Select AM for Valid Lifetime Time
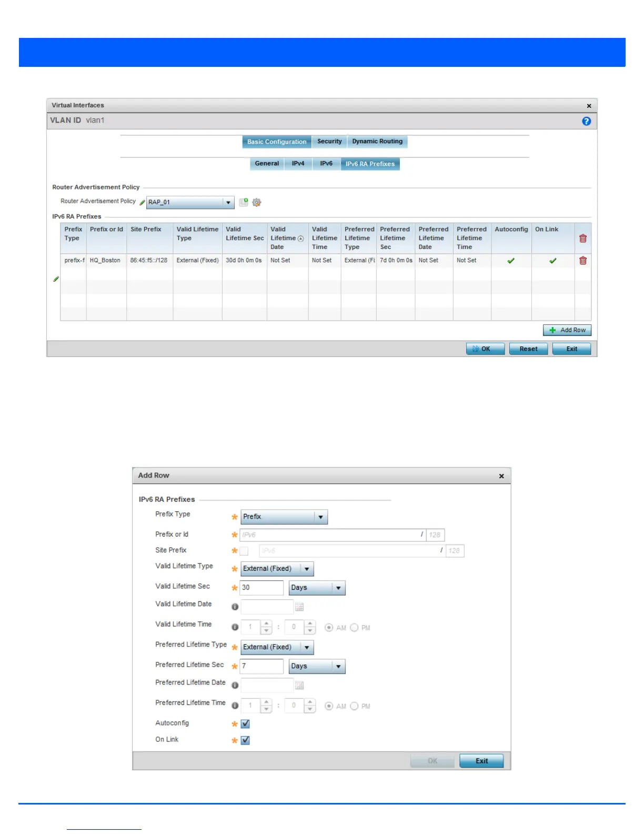The width and height of the screenshot is (644, 834). point(329,628)
